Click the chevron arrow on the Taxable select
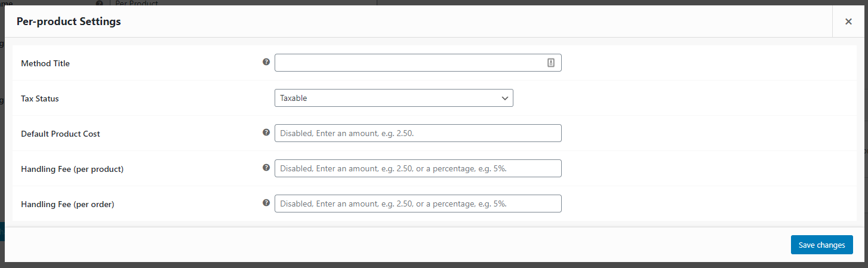The height and width of the screenshot is (268, 868). tap(505, 98)
